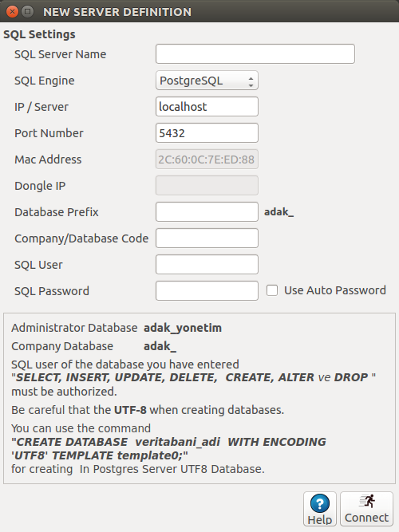Click the greyed-out Dongle IP field
Screen dimensions: 399x532
207,186
